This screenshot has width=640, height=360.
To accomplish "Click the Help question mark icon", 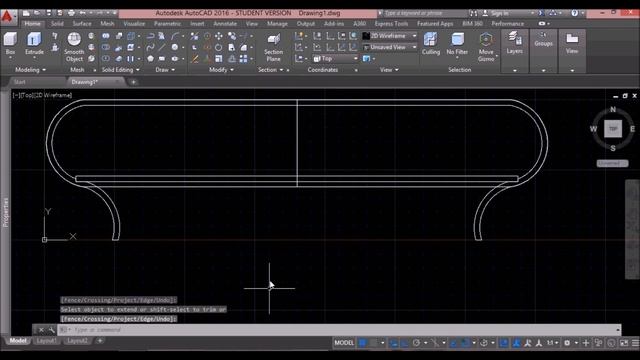I will click(x=574, y=13).
